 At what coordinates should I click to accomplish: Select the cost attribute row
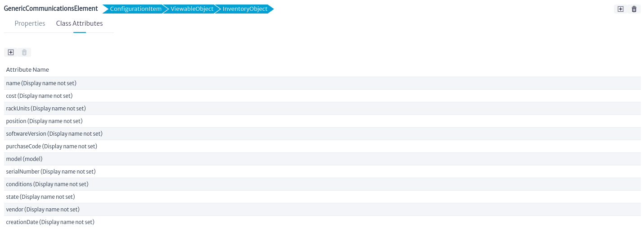(x=322, y=96)
